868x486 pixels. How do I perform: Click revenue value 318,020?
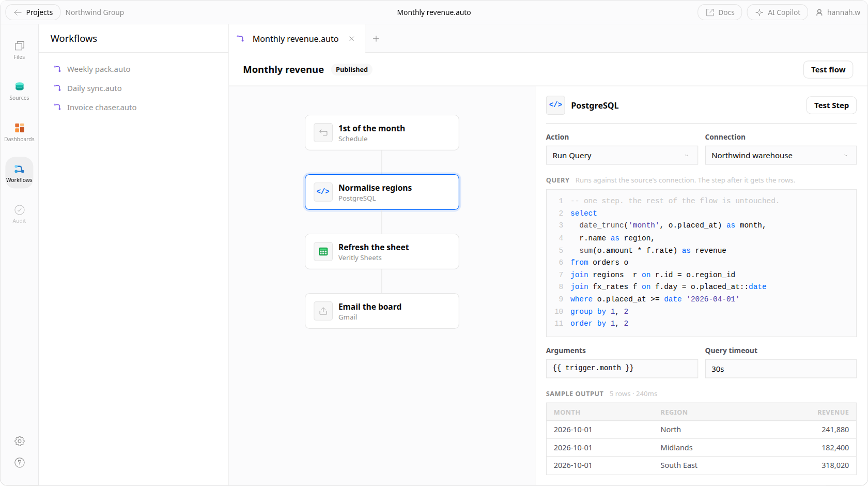pyautogui.click(x=835, y=465)
